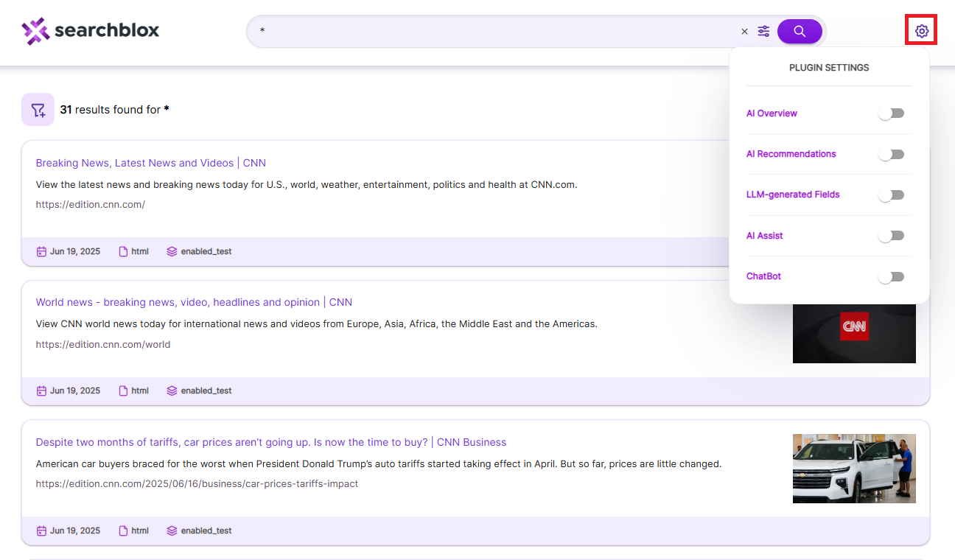This screenshot has width=955, height=560.
Task: Click enabled_test on the car prices result
Action: pyautogui.click(x=206, y=531)
